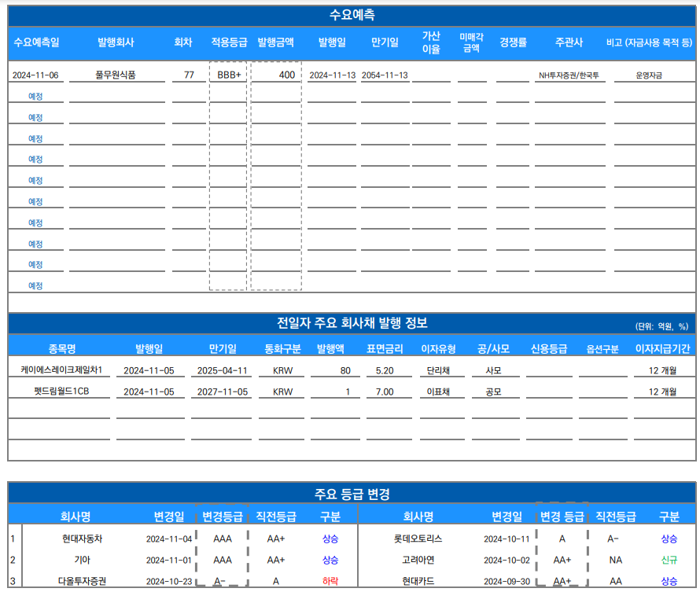Click the NH투자증권/한국투 underwriter cell
The width and height of the screenshot is (700, 592).
[568, 75]
